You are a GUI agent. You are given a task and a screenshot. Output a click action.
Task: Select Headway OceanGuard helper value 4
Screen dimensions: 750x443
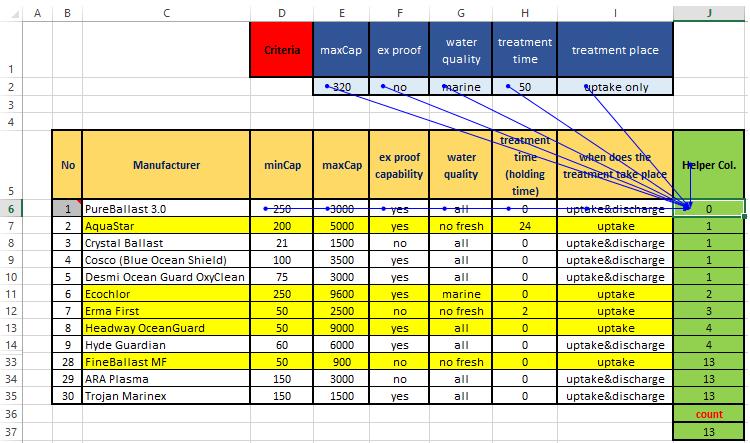(x=709, y=328)
